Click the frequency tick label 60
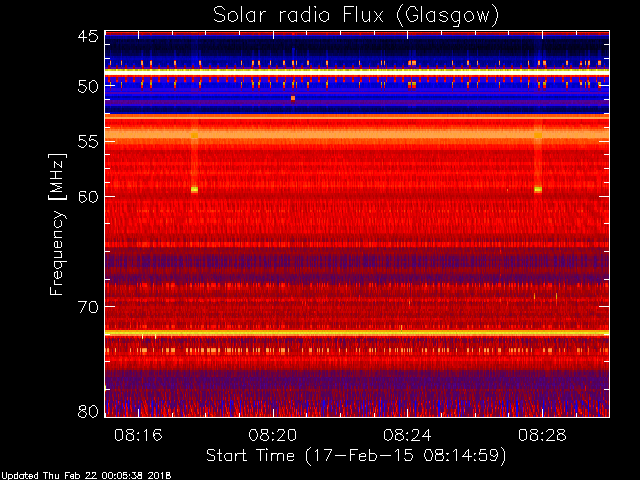 [x=88, y=197]
